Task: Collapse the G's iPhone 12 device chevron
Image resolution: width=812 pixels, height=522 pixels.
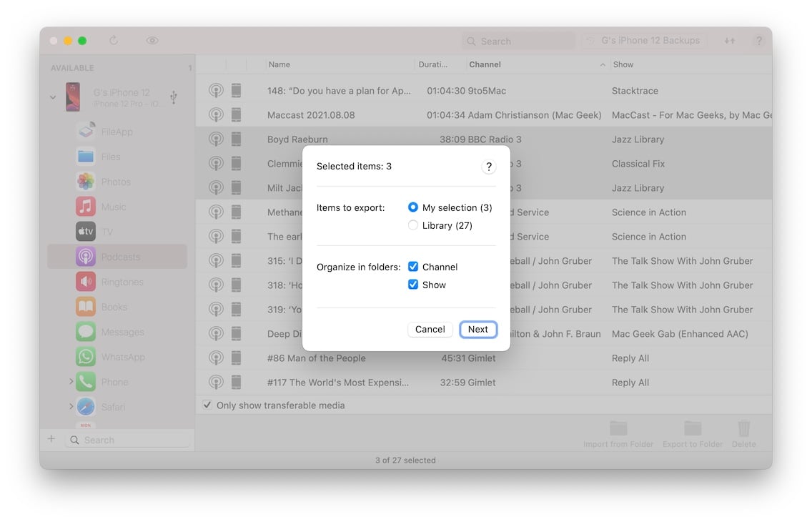Action: coord(53,97)
